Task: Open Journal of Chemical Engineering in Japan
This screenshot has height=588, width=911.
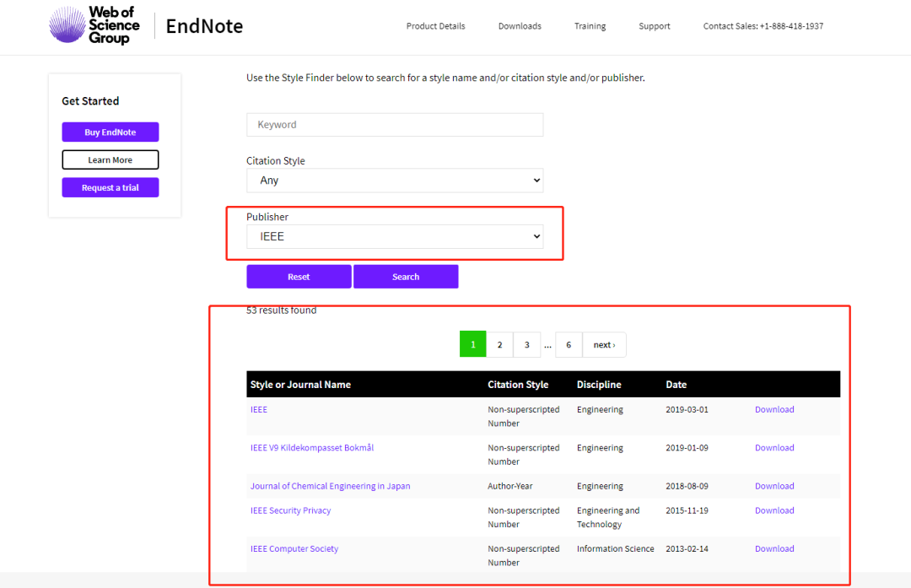Action: (x=330, y=486)
